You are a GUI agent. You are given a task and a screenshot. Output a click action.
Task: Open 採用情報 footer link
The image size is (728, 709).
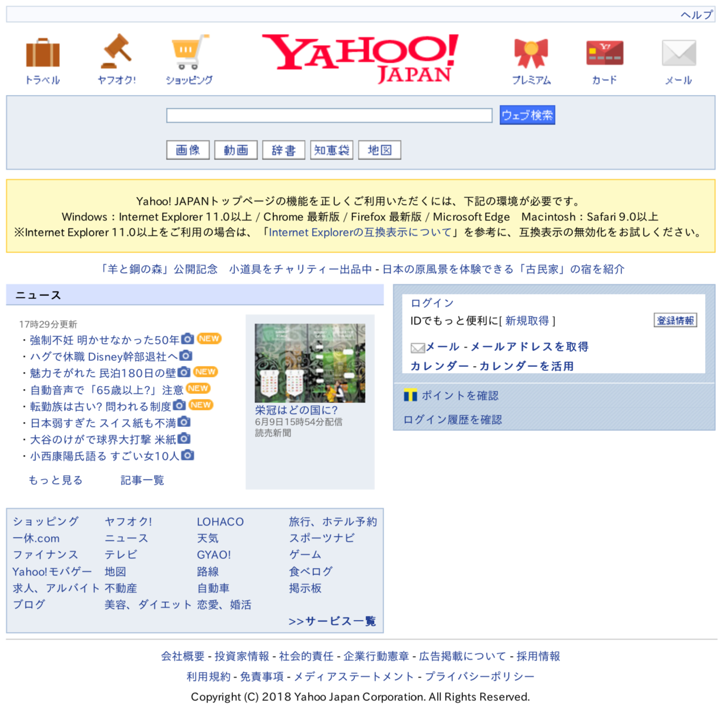[x=538, y=656]
